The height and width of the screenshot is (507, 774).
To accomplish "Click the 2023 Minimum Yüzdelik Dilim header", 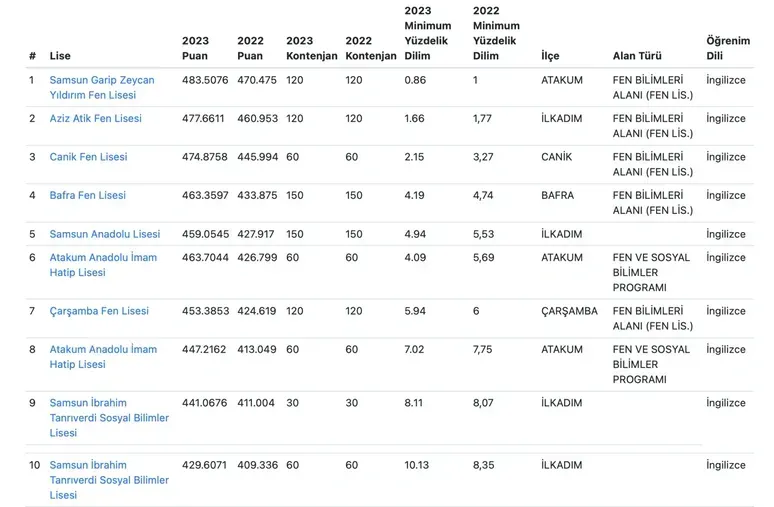I will [x=427, y=33].
